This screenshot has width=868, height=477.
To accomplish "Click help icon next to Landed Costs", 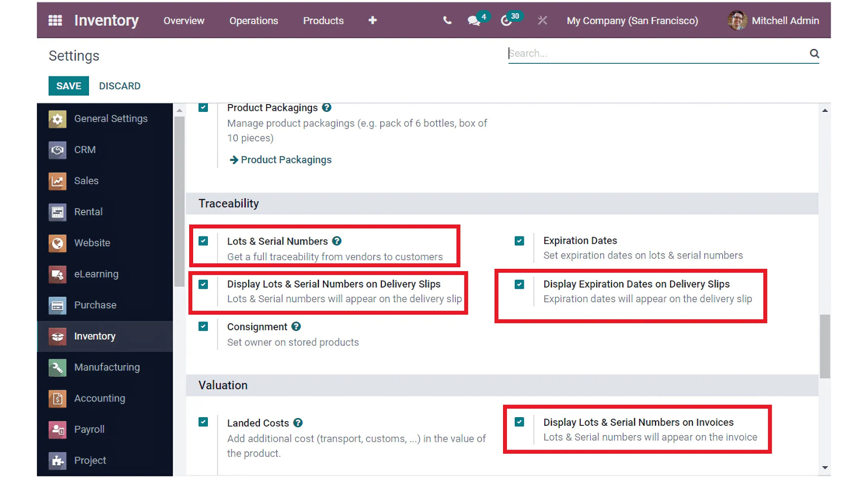I will click(x=298, y=423).
